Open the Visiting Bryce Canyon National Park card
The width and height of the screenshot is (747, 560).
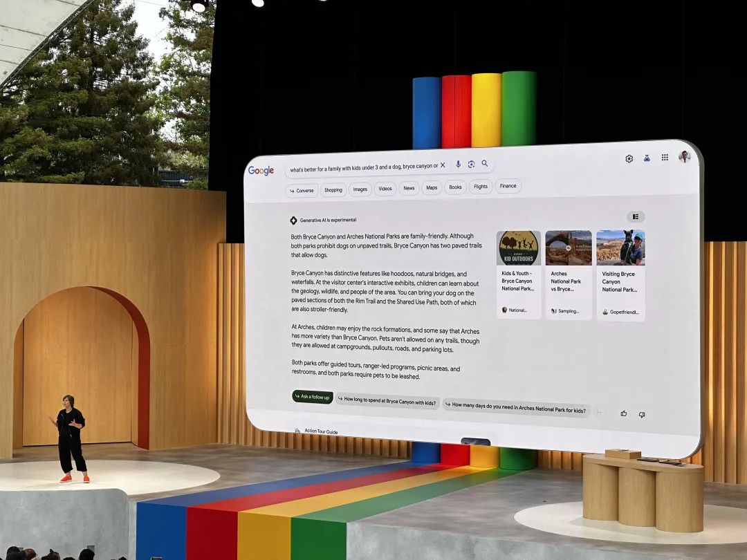(620, 276)
